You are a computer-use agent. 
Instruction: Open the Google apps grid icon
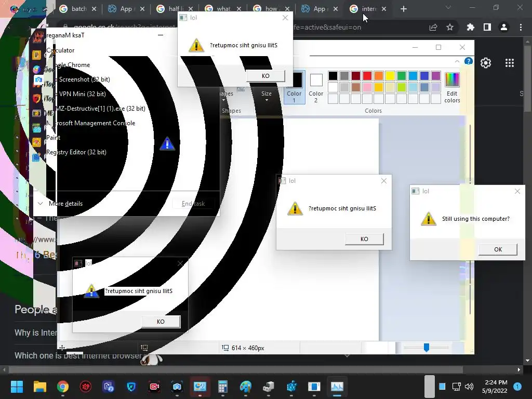click(510, 63)
